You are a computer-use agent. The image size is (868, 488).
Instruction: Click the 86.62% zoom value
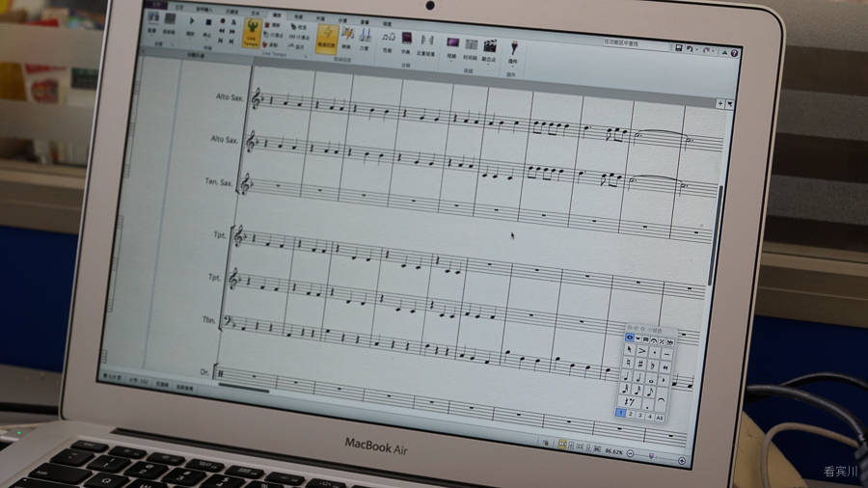coord(614,451)
